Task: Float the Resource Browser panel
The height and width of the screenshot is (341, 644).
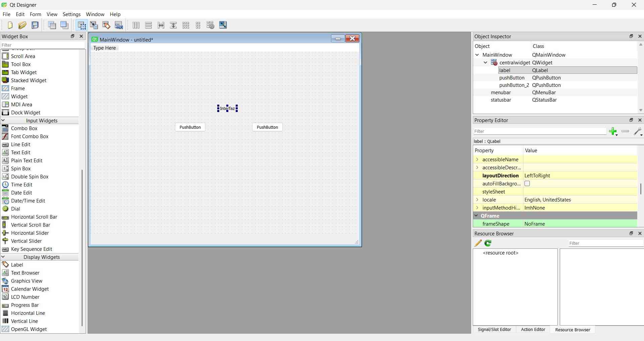Action: [631, 233]
